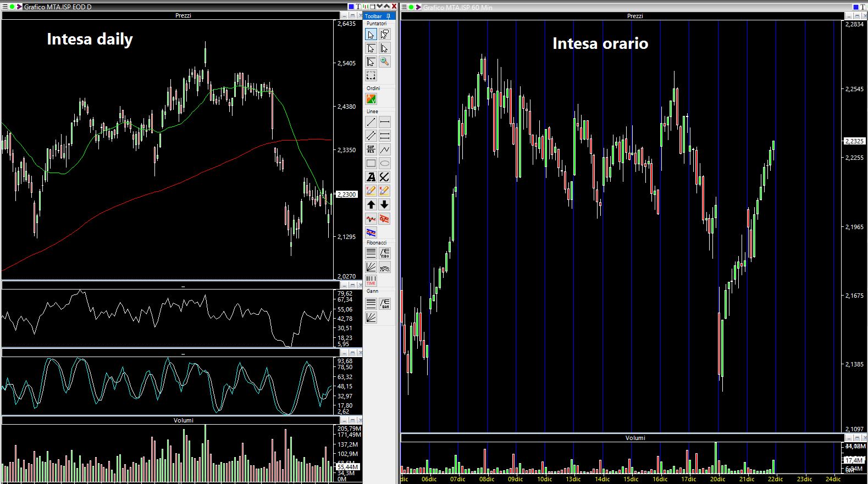The image size is (868, 484).
Task: Click the SUP/RES support resistance tool
Action: [x=371, y=149]
